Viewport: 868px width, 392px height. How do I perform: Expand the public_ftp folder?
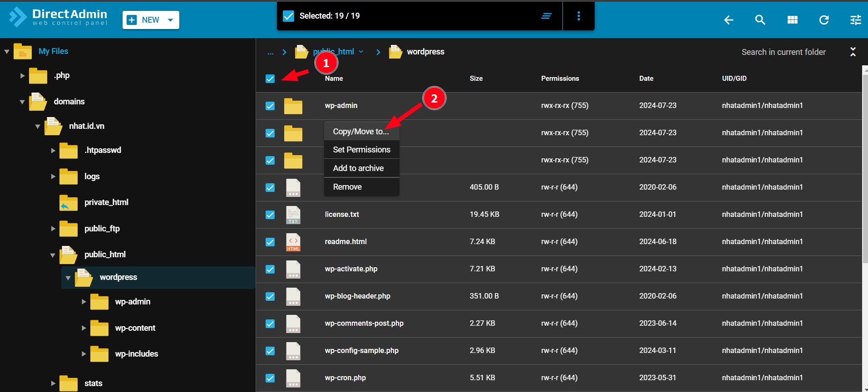click(53, 229)
